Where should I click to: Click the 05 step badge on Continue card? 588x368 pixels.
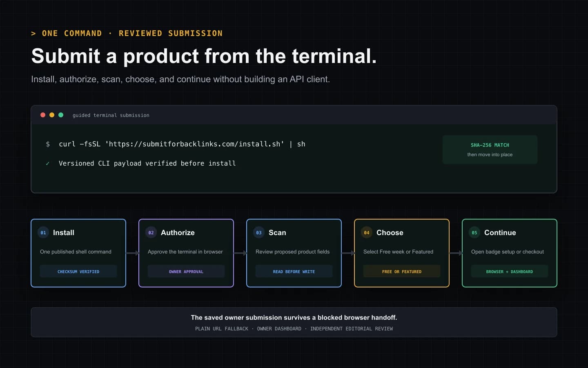point(474,233)
